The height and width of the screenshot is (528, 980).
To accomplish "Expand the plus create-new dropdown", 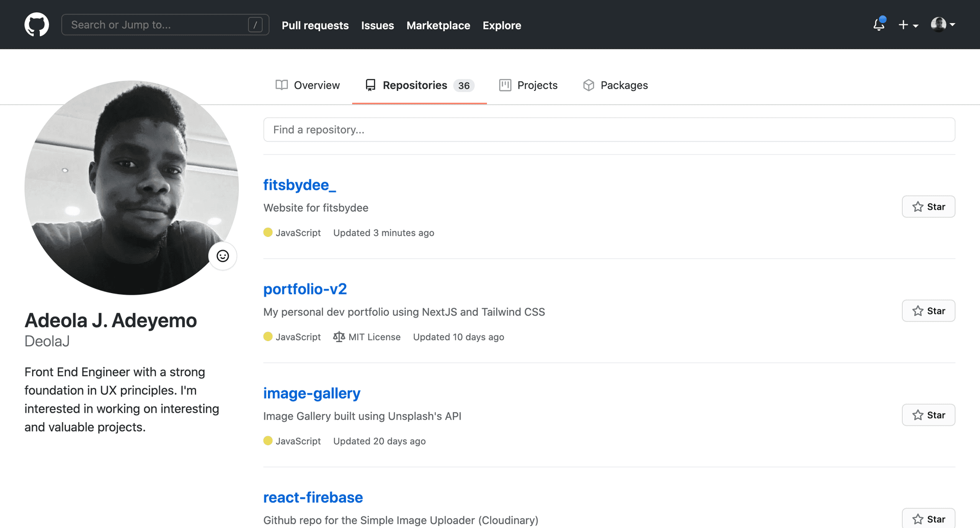I will pyautogui.click(x=908, y=25).
